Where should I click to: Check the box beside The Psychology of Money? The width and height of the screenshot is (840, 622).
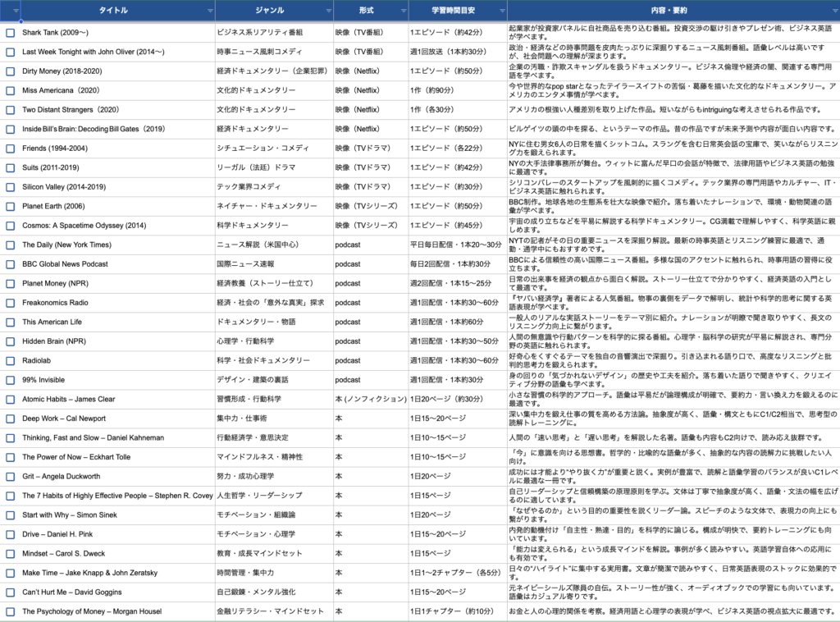click(11, 611)
